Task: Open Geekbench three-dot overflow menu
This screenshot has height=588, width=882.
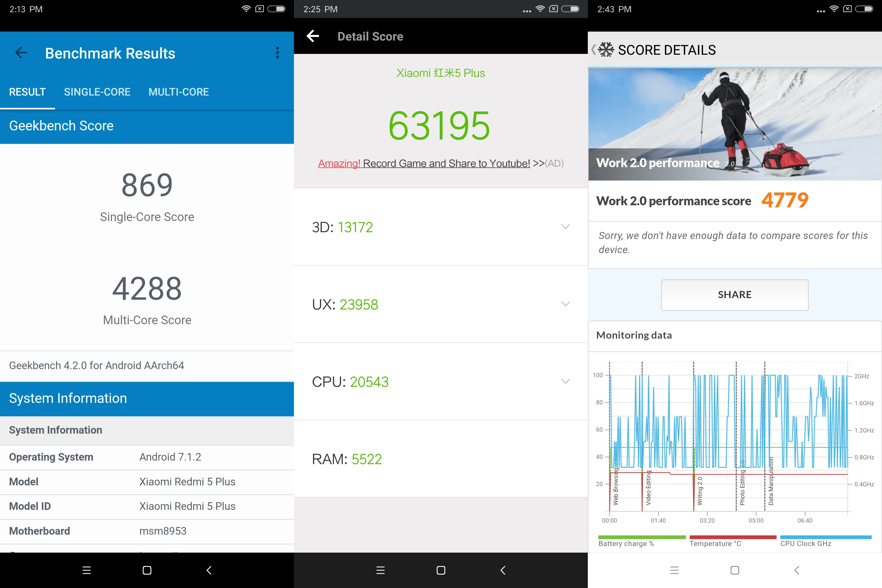Action: [277, 53]
